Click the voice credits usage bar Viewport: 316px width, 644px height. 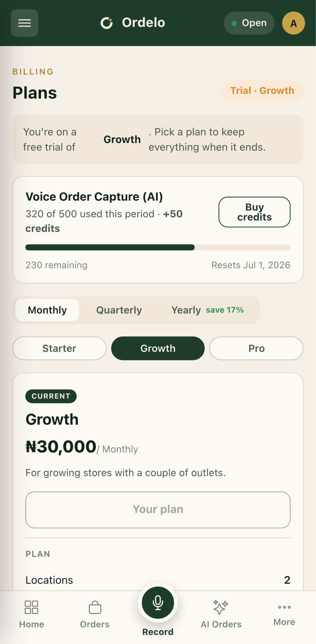click(x=158, y=247)
